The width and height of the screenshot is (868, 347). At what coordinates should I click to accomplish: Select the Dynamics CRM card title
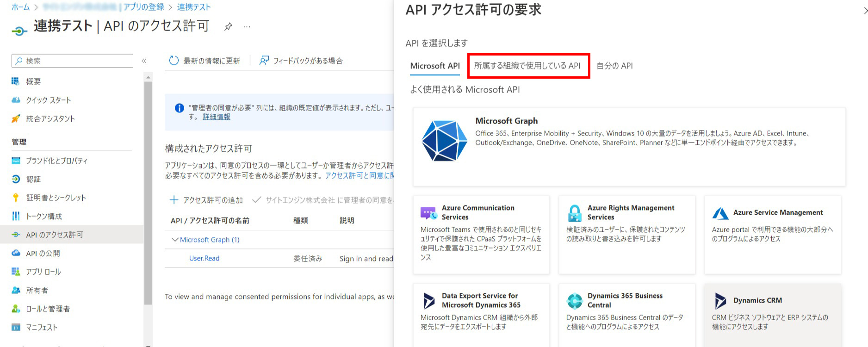(757, 300)
